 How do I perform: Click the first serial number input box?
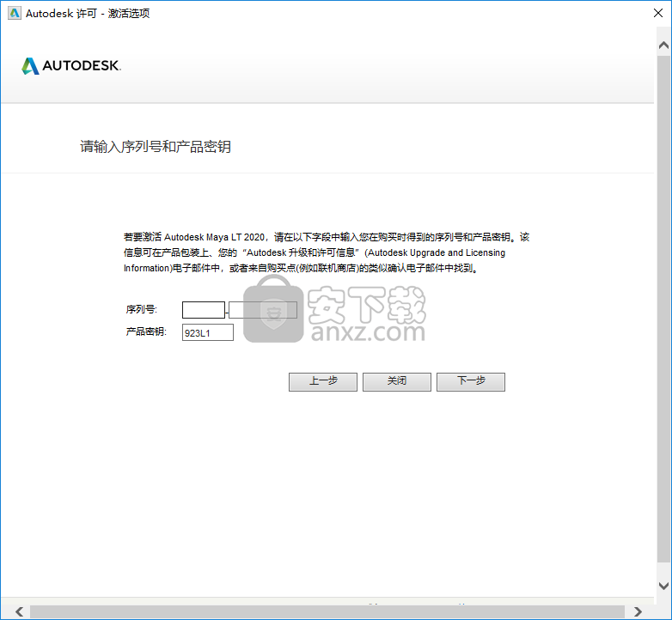[204, 310]
